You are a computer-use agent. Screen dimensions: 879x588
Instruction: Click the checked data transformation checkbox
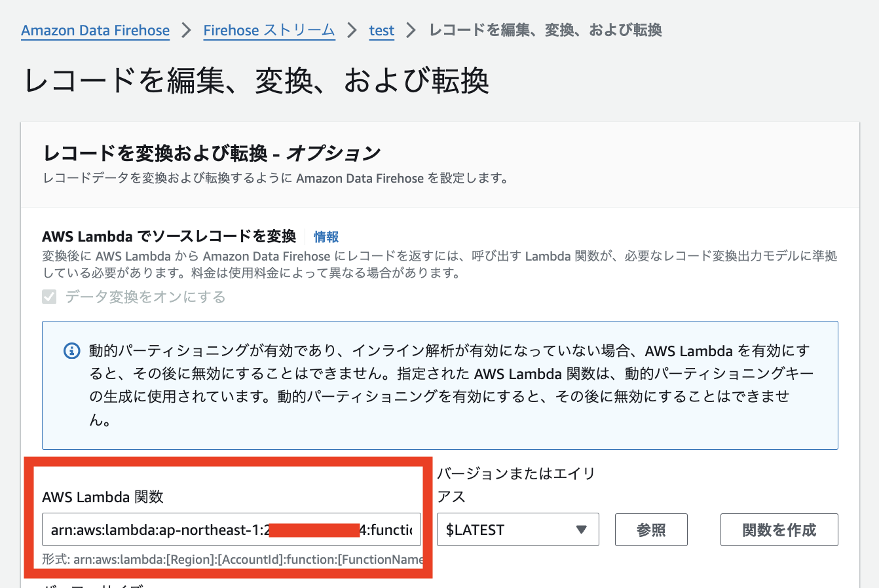pyautogui.click(x=50, y=297)
